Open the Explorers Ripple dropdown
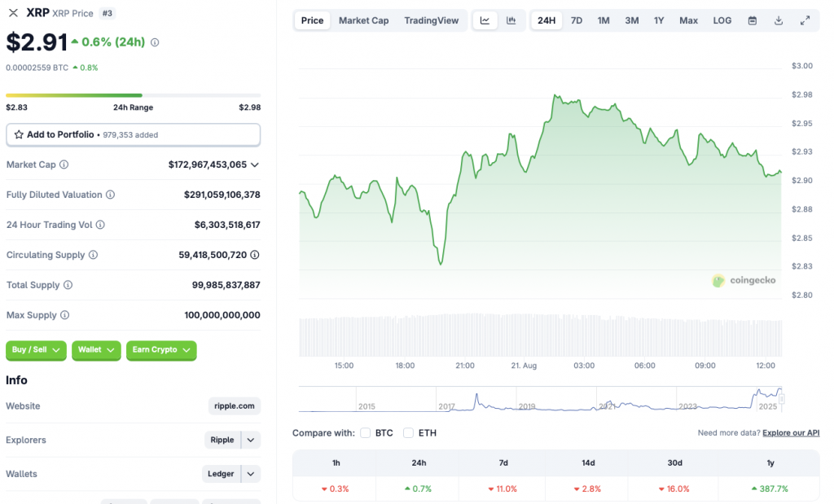Screen dimensions: 834x504 pyautogui.click(x=249, y=440)
